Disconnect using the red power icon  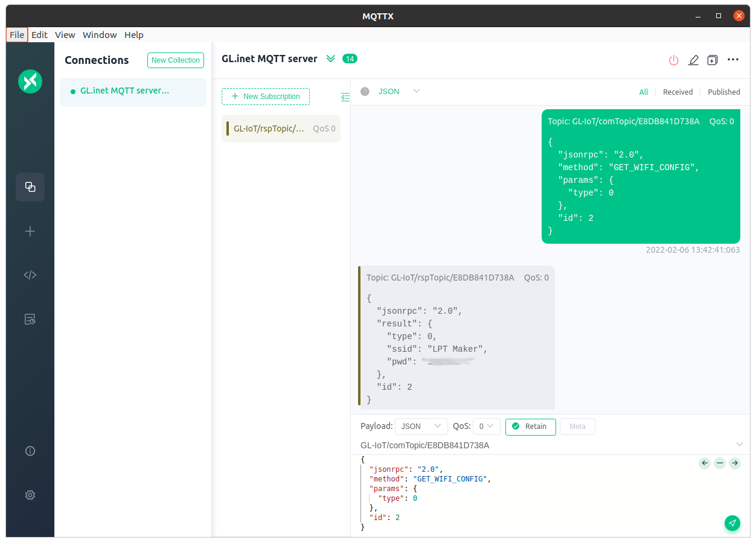tap(674, 60)
